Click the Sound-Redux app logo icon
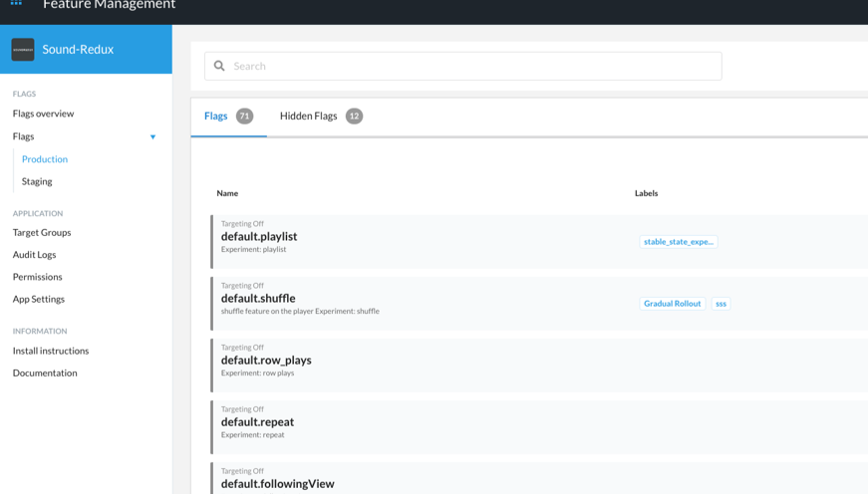The image size is (868, 494). coord(23,50)
